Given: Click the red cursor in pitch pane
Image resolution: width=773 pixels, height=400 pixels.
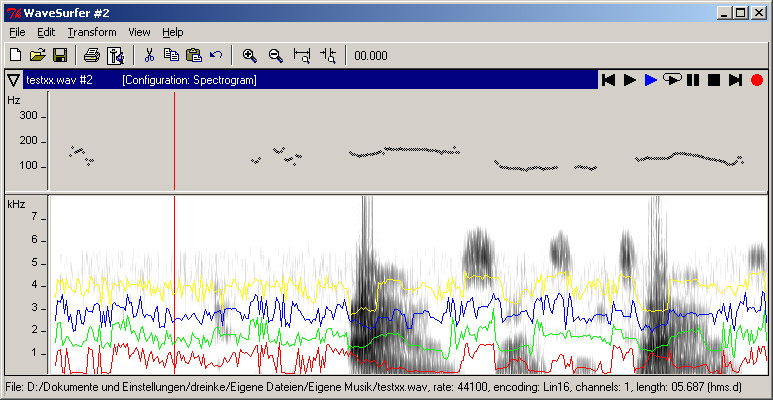Looking at the screenshot, I should pos(174,141).
